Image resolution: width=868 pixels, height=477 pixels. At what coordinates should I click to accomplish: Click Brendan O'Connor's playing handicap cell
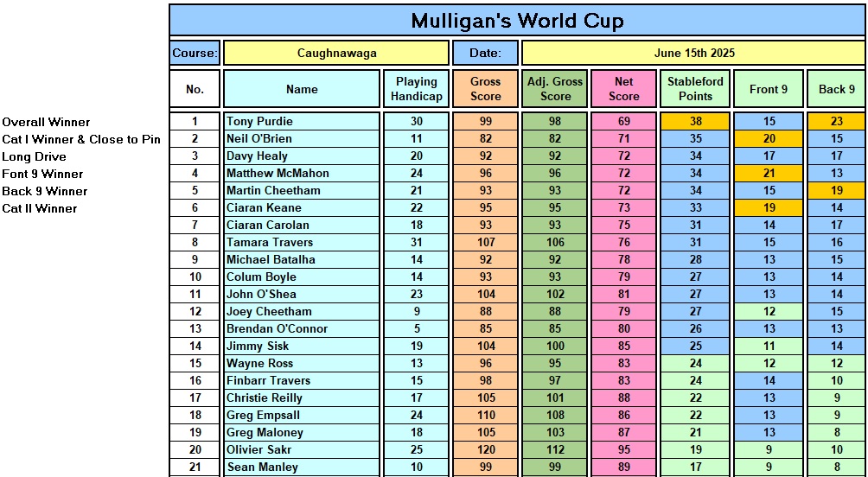click(x=416, y=329)
